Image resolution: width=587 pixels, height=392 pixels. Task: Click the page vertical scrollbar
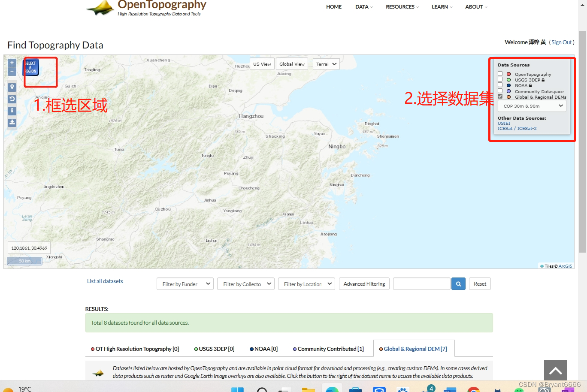click(x=582, y=142)
